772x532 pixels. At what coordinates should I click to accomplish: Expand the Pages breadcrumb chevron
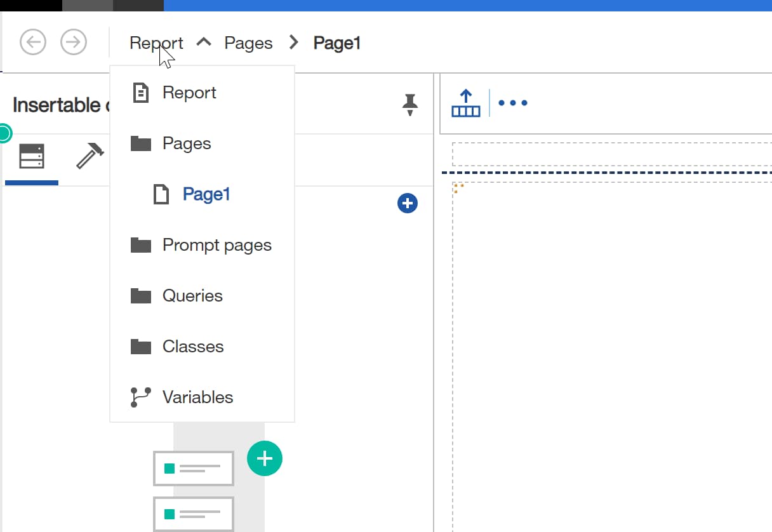click(x=293, y=43)
